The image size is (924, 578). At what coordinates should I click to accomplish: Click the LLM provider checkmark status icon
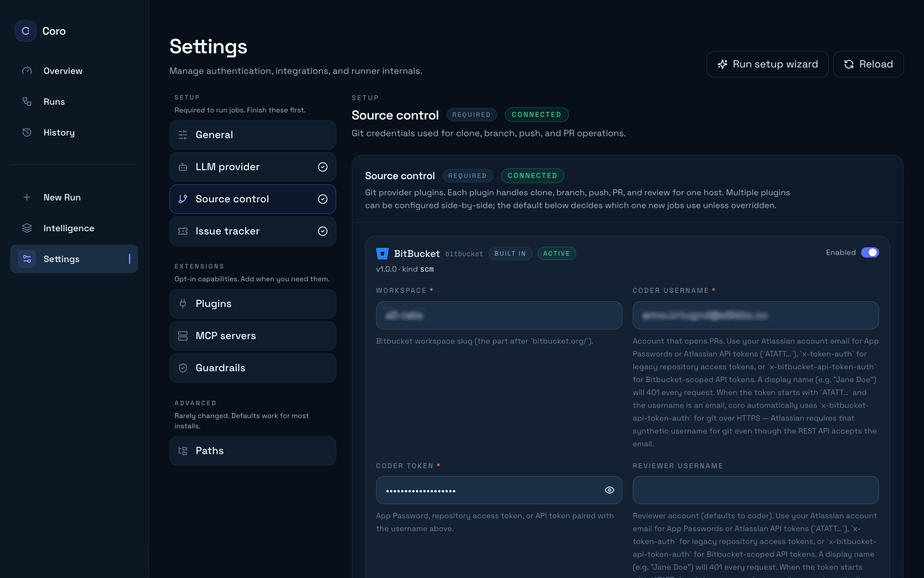pyautogui.click(x=323, y=167)
